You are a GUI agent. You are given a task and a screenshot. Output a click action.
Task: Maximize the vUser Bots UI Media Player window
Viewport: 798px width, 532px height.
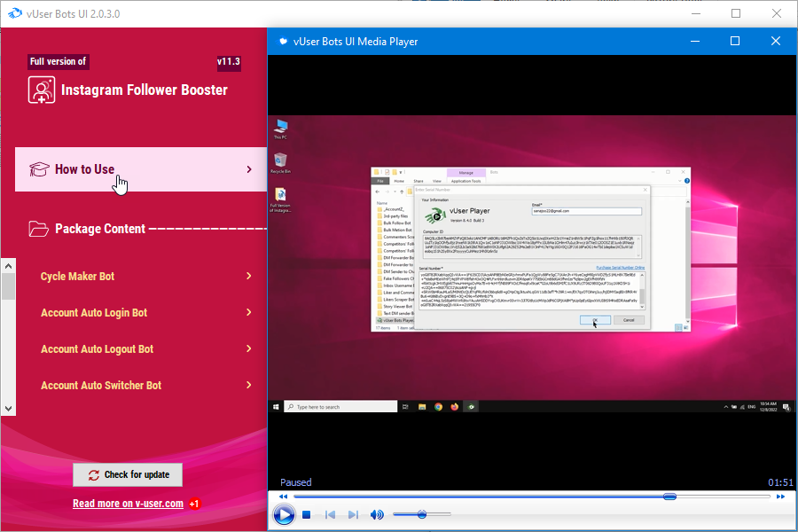pos(735,41)
